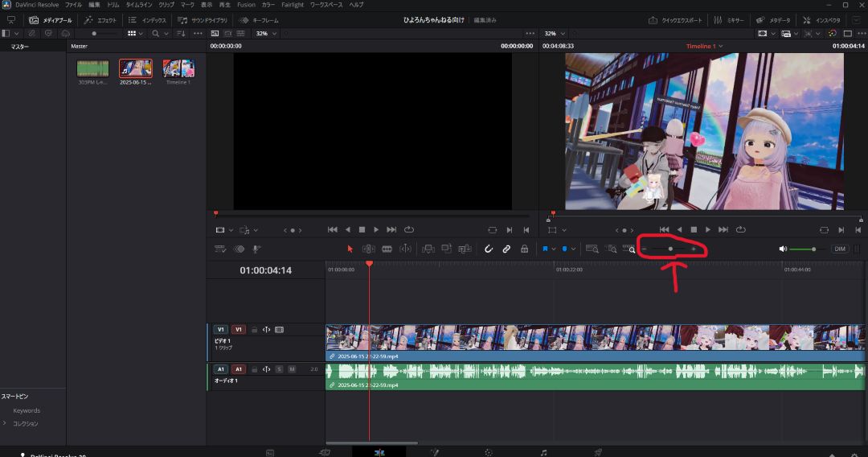This screenshot has width=868, height=457.
Task: Select the Timeline 1 thumbnail in media pool
Action: coord(178,68)
